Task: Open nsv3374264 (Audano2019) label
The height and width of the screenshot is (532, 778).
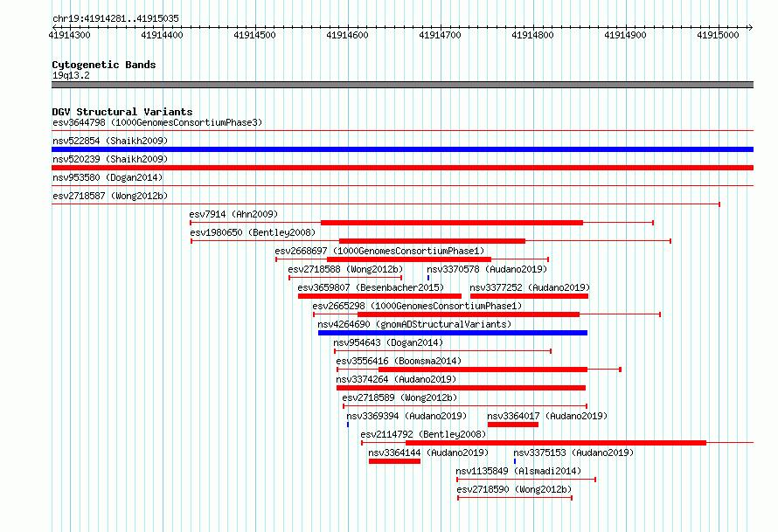Action: coord(396,379)
